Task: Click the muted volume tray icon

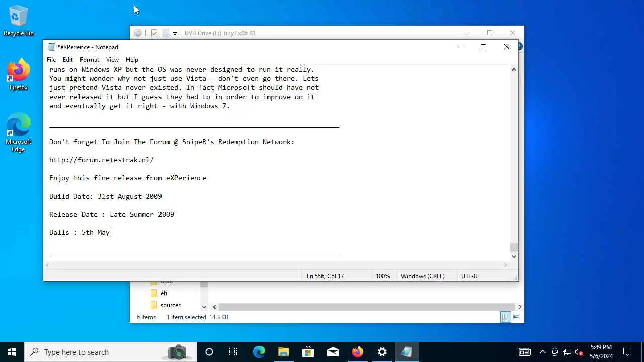Action: pos(579,352)
